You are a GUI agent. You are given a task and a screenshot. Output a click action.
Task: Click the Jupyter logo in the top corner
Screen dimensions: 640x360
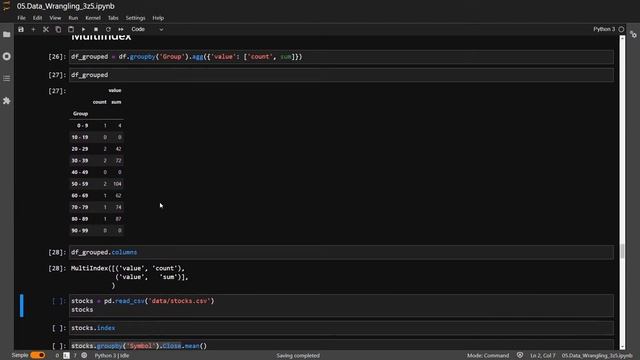click(6, 6)
